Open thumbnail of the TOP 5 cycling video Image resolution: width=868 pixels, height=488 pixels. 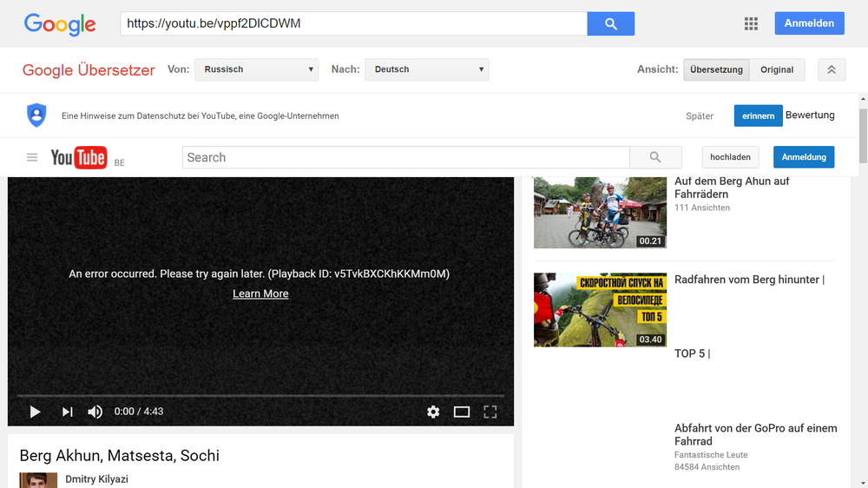pos(600,310)
